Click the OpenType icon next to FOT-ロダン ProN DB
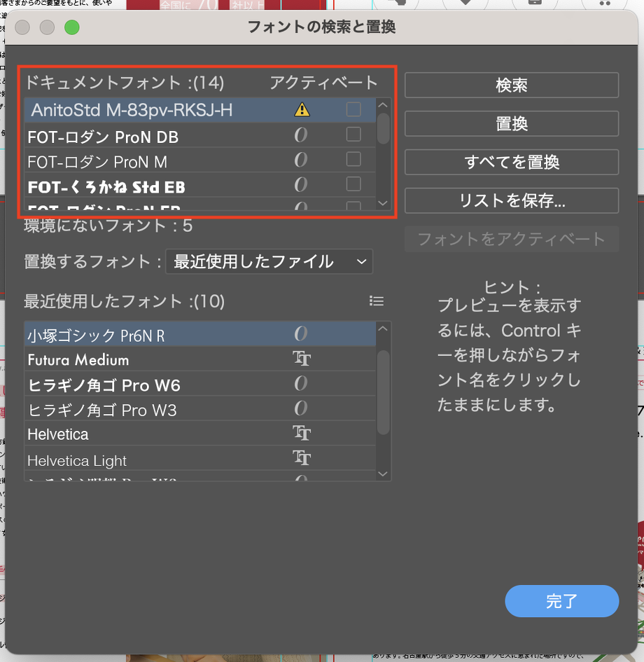Image resolution: width=644 pixels, height=662 pixels. pos(301,135)
